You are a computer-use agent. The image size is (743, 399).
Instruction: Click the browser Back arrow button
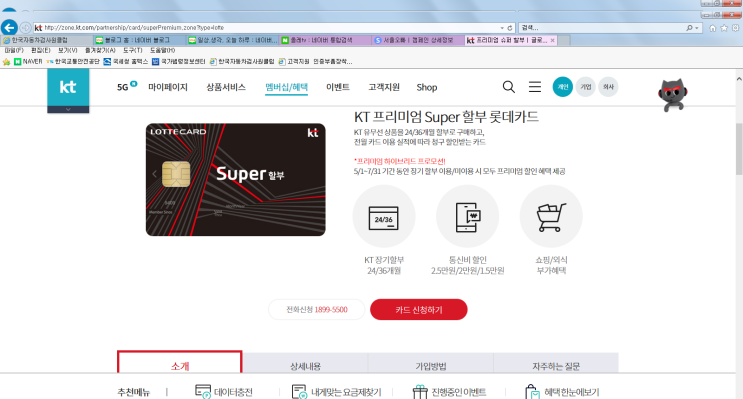tap(9, 27)
